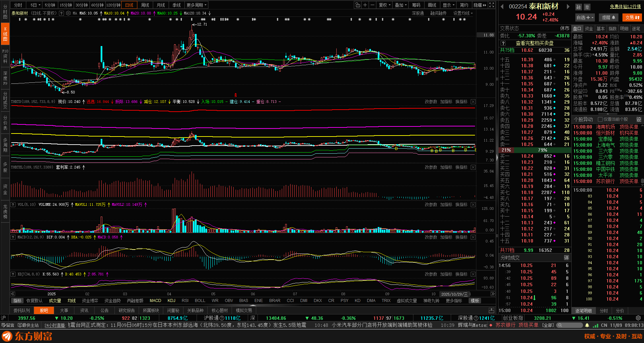Toggle 简约 simple display mode
This screenshot has width=644, height=343.
tap(464, 5)
